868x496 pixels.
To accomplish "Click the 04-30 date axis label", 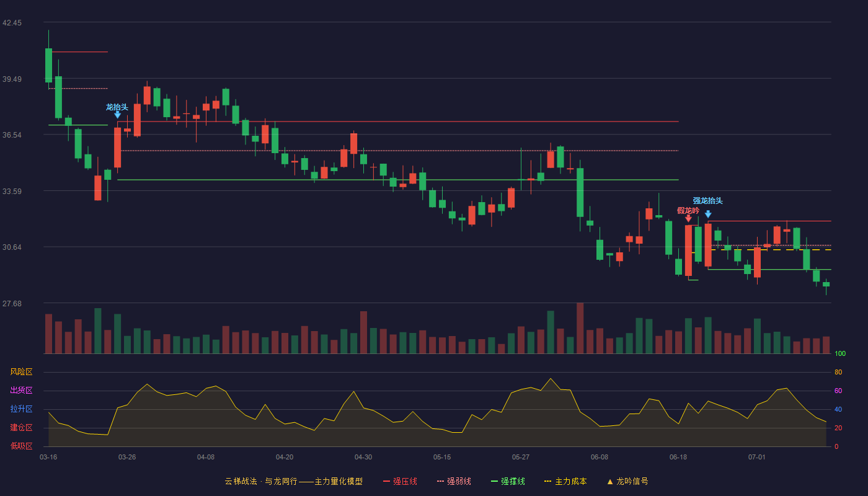I will (x=363, y=457).
